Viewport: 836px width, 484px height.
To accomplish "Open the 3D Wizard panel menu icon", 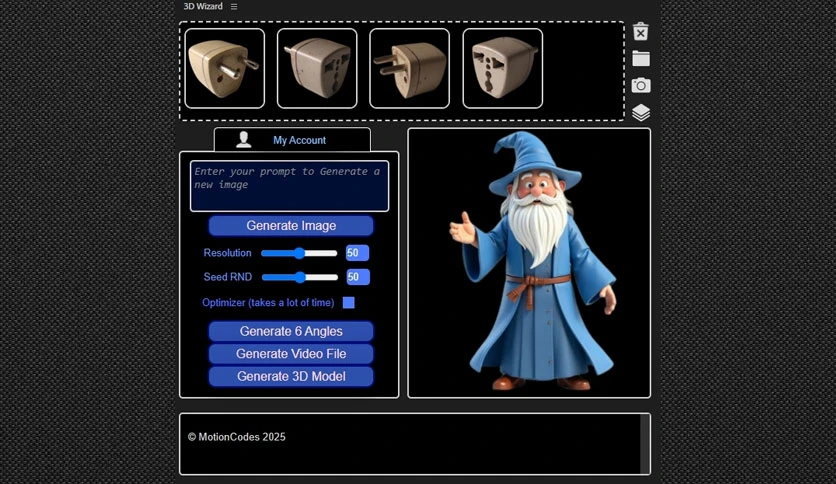I will [234, 6].
